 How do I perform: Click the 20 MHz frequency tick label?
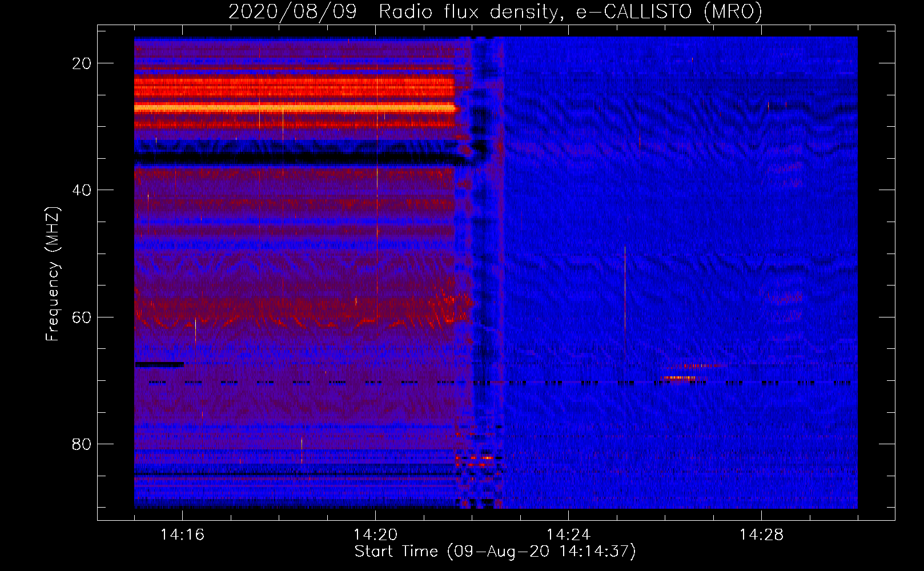tap(82, 63)
